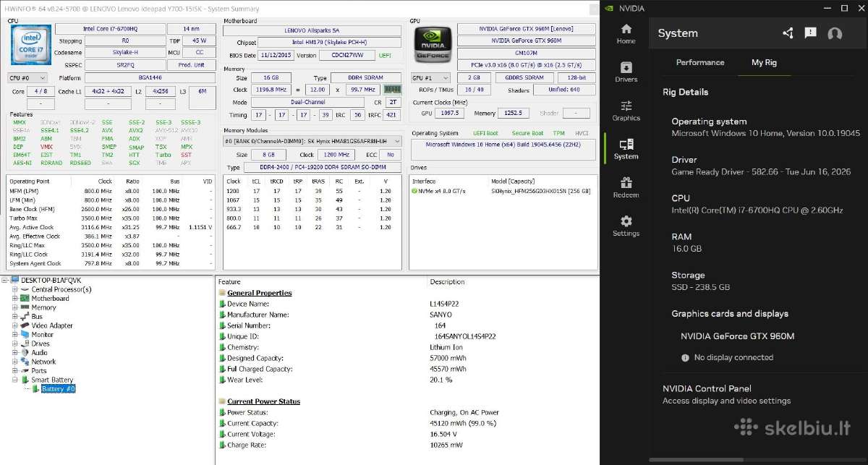Click the GM107M GPU codename field
The width and height of the screenshot is (868, 465).
pos(526,53)
